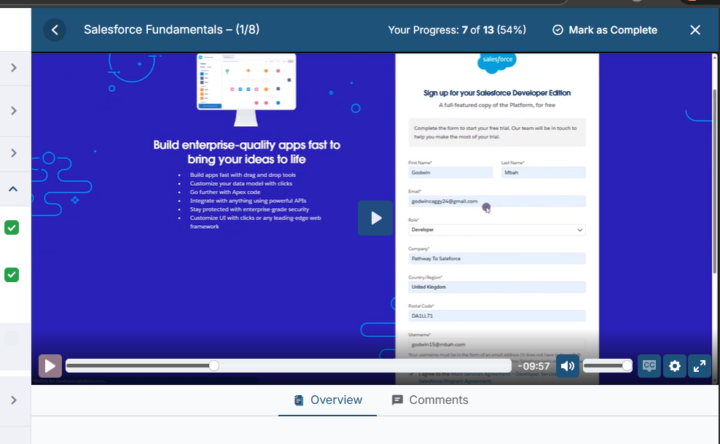This screenshot has height=444, width=720.
Task: Adjust the volume slider
Action: [607, 366]
